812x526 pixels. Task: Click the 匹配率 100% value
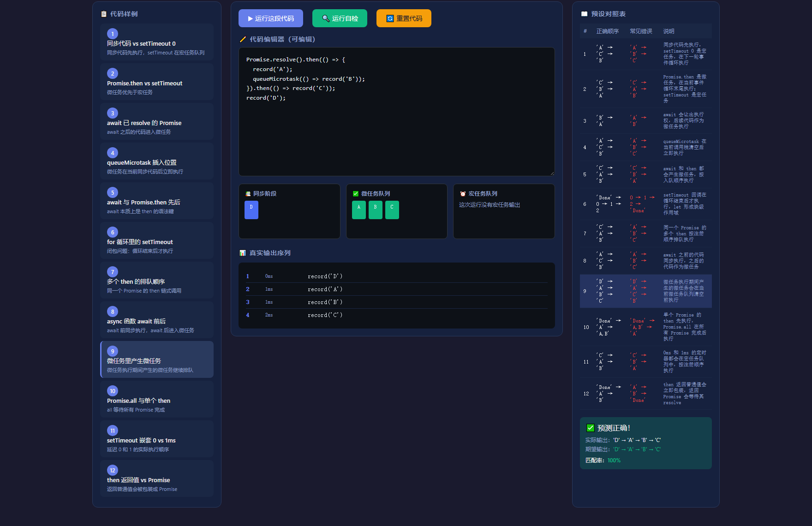614,460
